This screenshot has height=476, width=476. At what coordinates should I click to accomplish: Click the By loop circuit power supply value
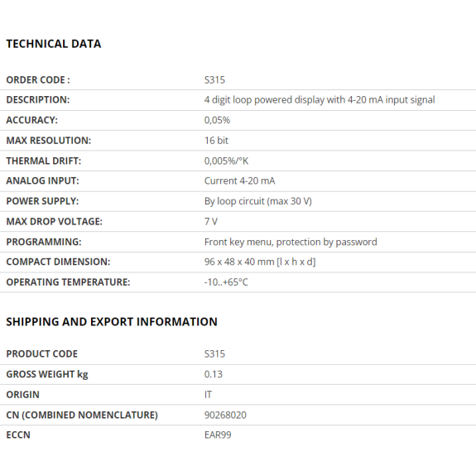pos(258,201)
